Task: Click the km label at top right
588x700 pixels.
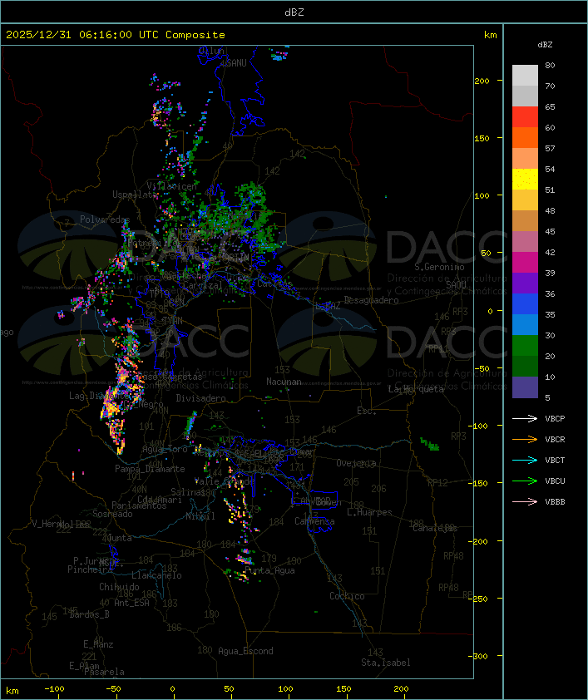Action: pos(490,35)
